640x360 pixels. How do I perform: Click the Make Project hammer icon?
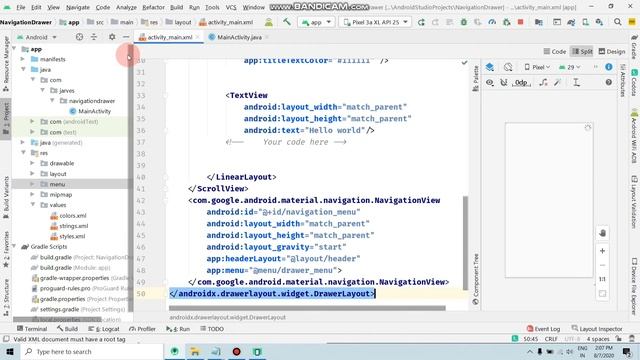[287, 22]
